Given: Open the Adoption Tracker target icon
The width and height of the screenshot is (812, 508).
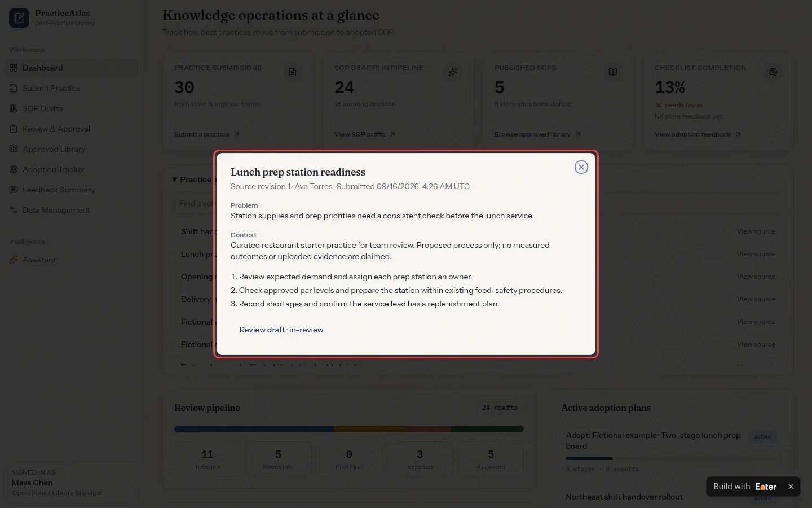Looking at the screenshot, I should coord(14,169).
